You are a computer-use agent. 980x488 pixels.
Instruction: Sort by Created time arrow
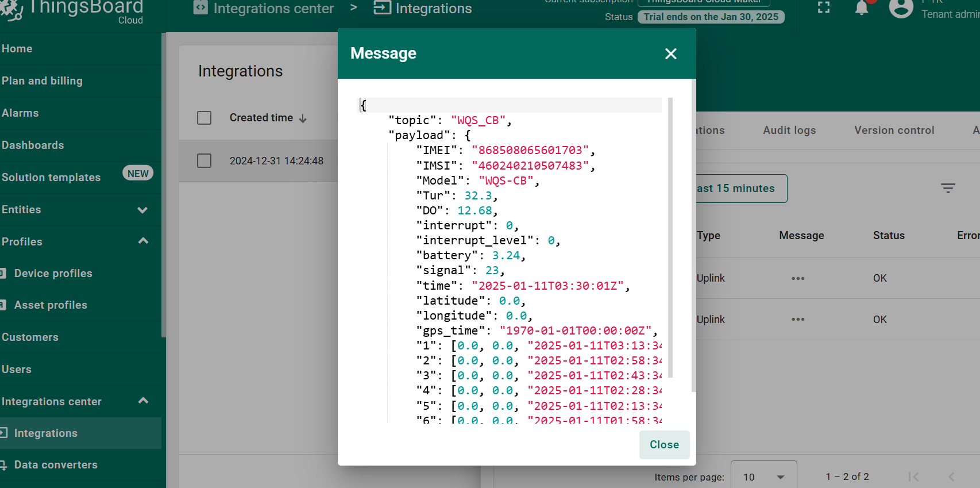(x=303, y=118)
